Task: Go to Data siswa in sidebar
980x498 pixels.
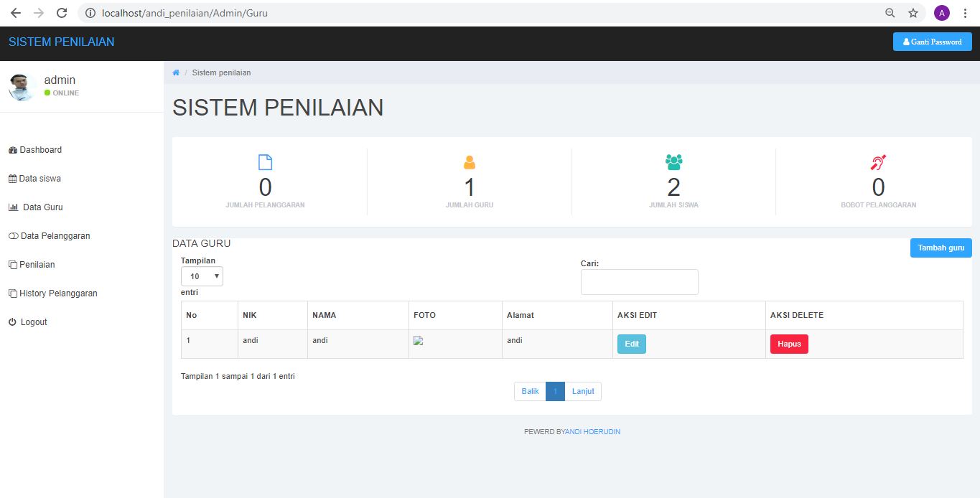Action: coord(39,179)
